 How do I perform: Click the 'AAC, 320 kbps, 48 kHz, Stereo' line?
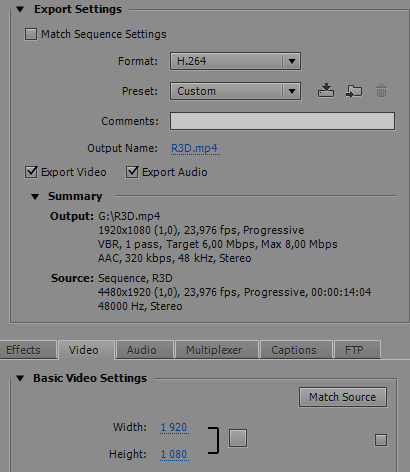click(x=175, y=258)
